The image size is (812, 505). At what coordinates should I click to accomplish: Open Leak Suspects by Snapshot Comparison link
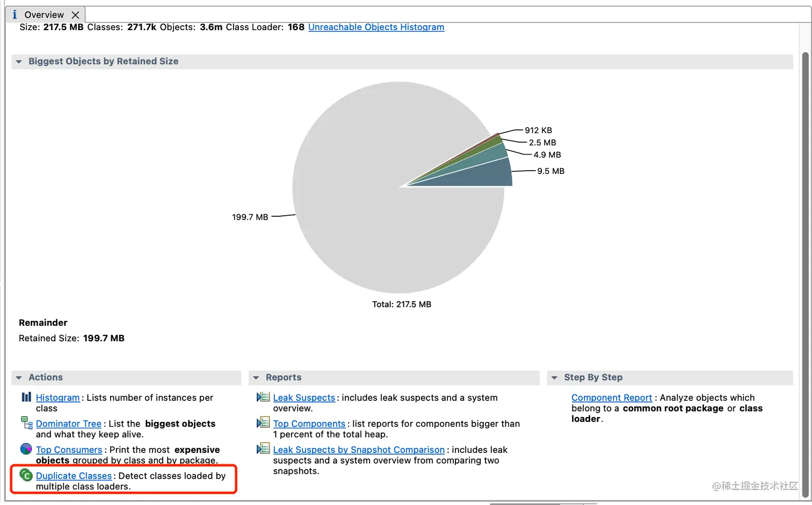pyautogui.click(x=359, y=450)
